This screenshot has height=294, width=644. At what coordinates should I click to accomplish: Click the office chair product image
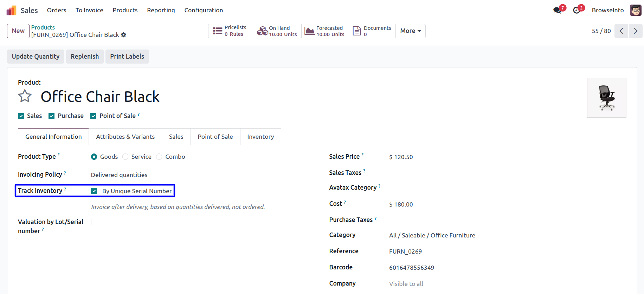pos(606,98)
